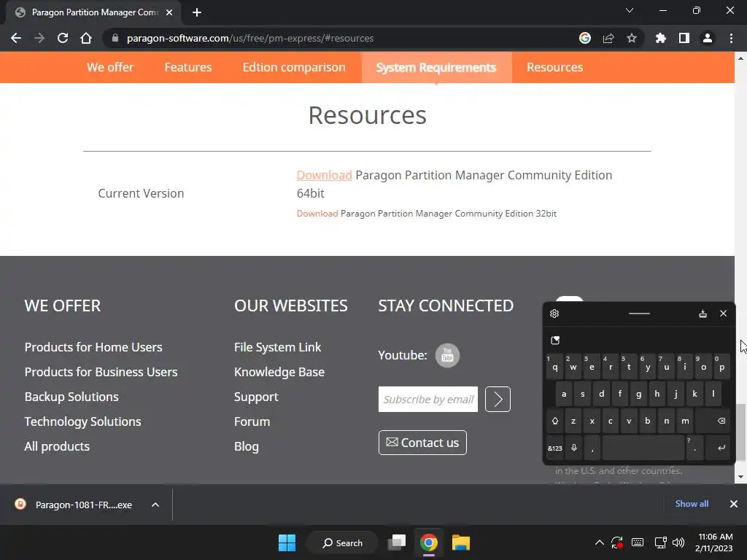Open the Windows Start menu

pos(287,542)
